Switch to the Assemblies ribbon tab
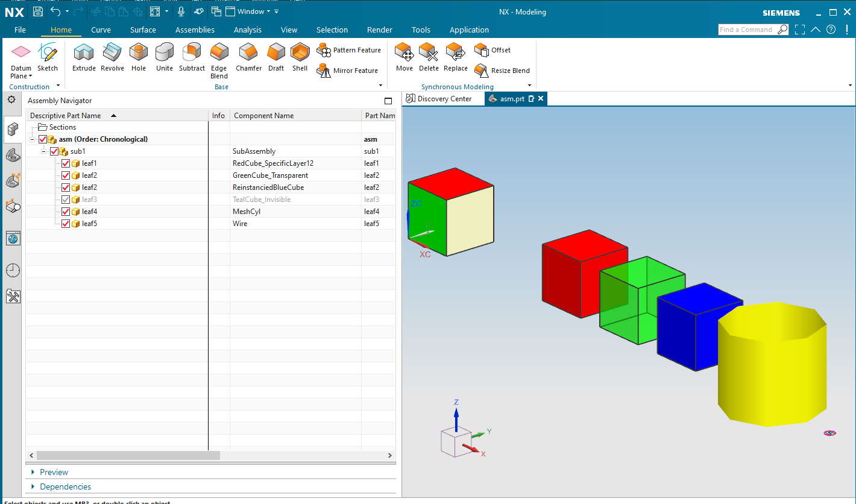Image resolution: width=856 pixels, height=504 pixels. [x=195, y=30]
